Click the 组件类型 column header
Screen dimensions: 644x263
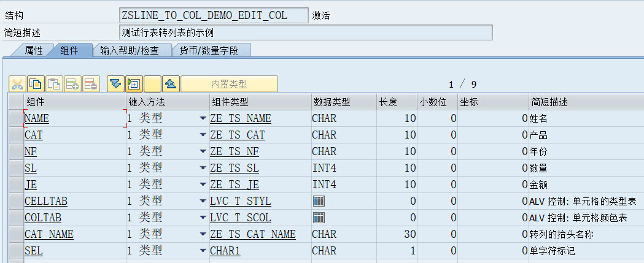(260, 102)
